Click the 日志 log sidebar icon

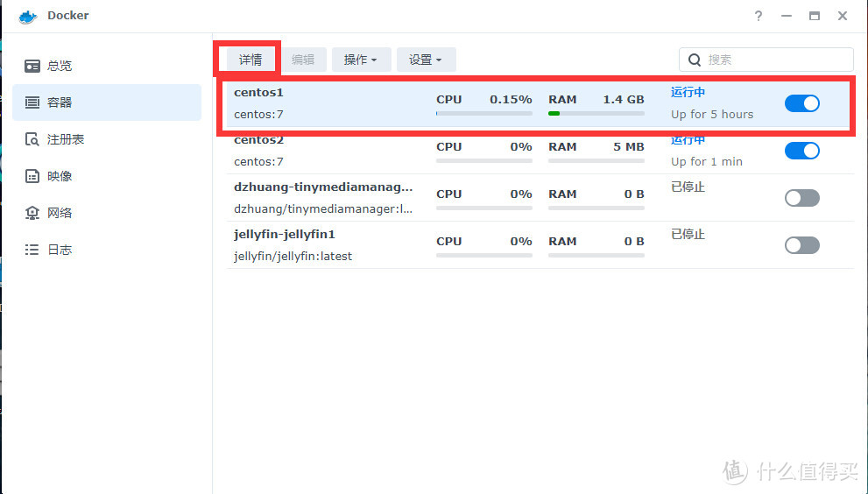[x=32, y=250]
